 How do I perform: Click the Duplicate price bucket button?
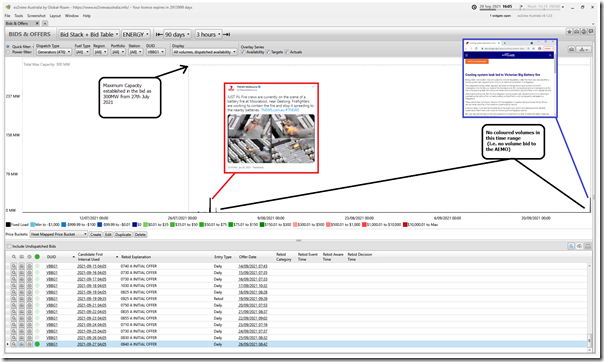coord(123,234)
